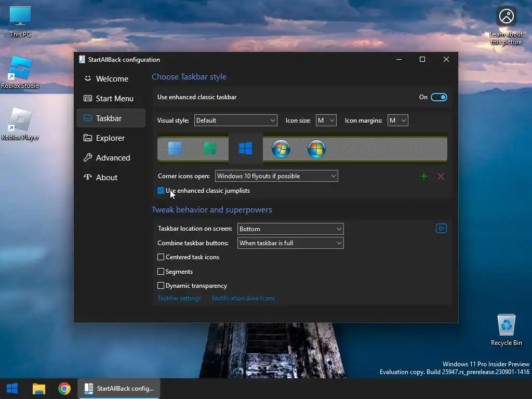Go to the Welcome section

tap(111, 79)
